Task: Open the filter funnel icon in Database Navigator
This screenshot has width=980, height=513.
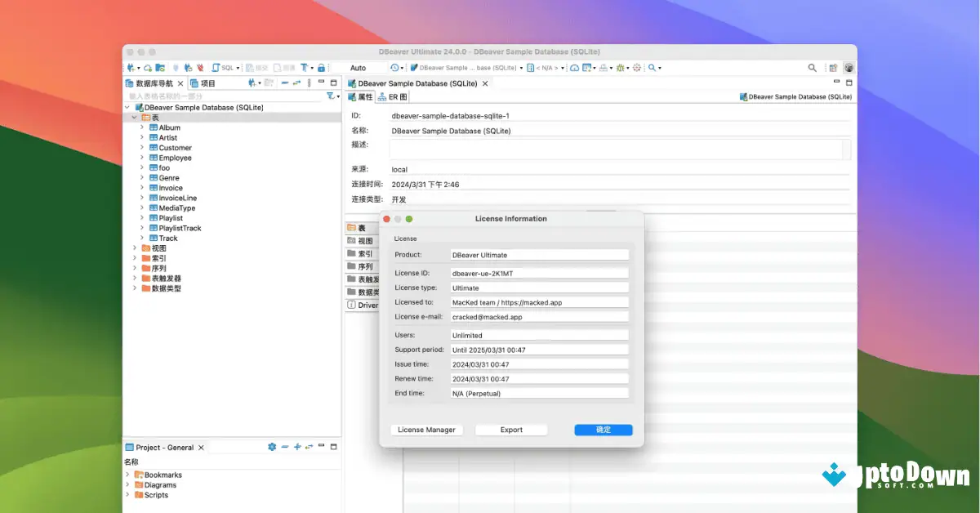Action: click(331, 96)
